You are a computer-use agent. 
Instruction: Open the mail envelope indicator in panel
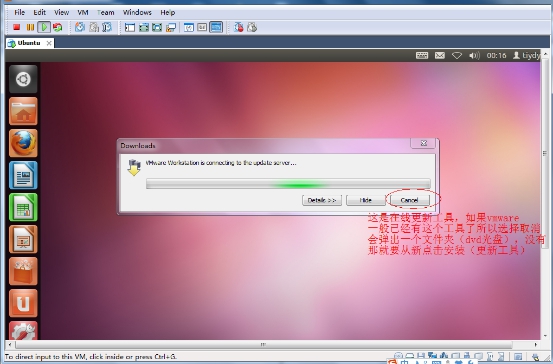tap(439, 55)
